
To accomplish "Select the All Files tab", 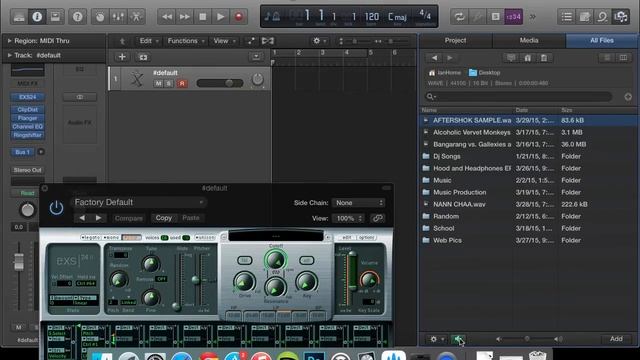I will point(602,40).
